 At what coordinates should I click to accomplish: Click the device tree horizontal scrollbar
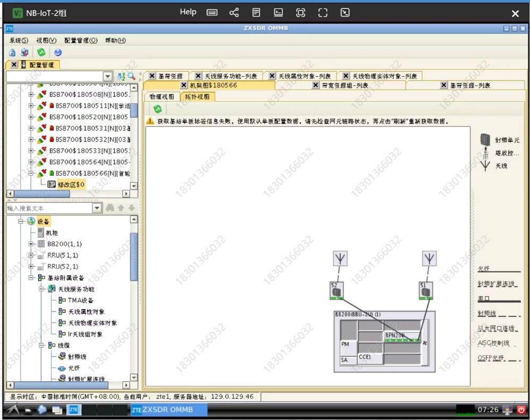pyautogui.click(x=61, y=385)
